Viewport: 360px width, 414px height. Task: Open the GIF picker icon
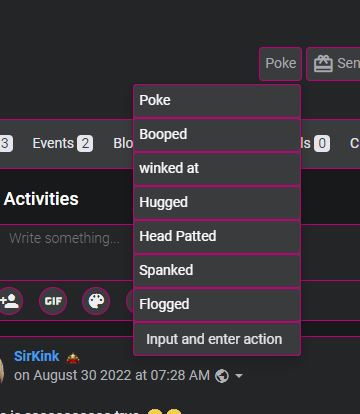(x=53, y=301)
